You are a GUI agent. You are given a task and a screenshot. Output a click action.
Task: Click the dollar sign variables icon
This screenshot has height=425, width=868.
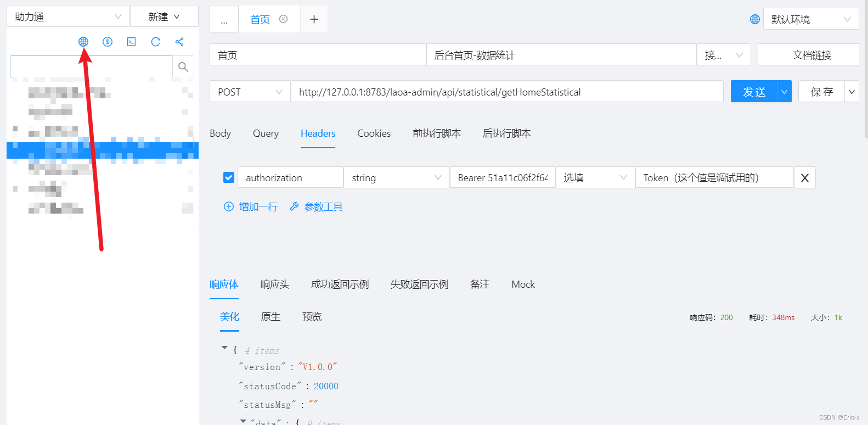click(x=108, y=42)
